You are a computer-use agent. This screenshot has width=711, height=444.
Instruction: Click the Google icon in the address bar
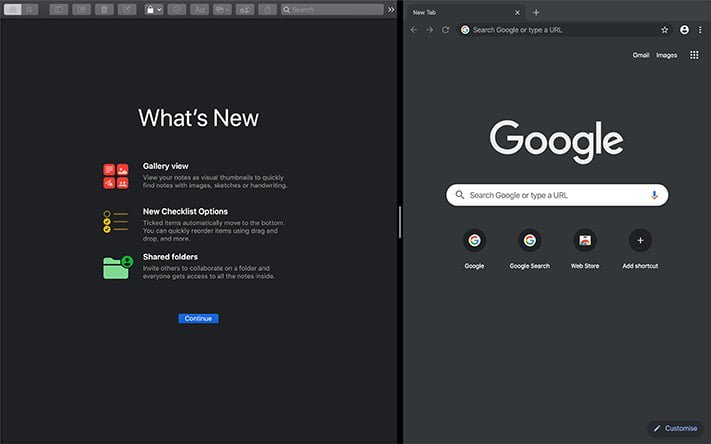coord(465,30)
